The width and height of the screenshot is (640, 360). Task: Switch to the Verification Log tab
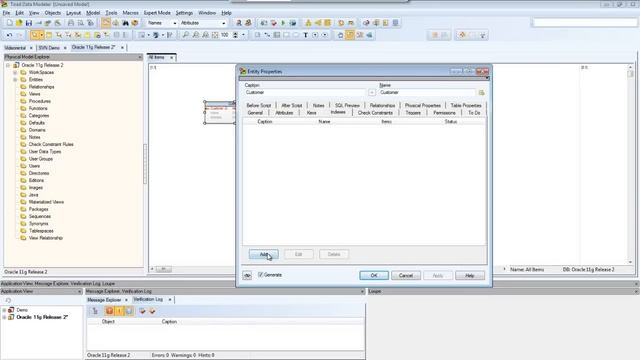pos(148,300)
